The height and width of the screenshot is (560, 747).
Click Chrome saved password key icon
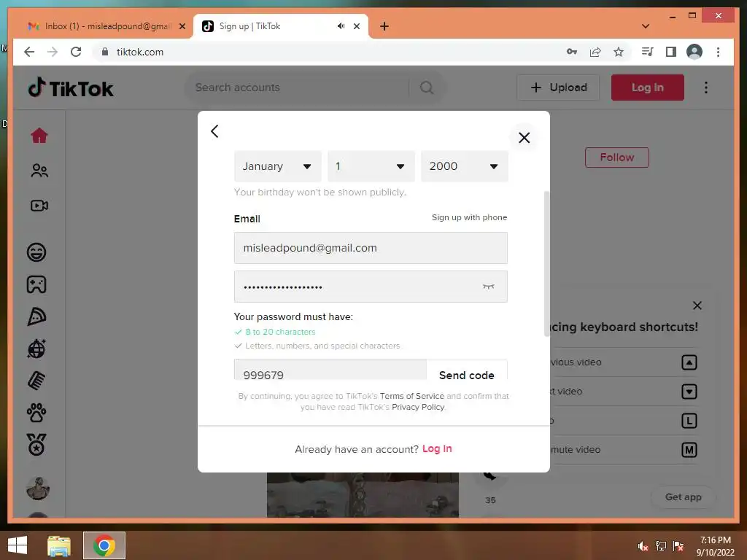click(572, 52)
